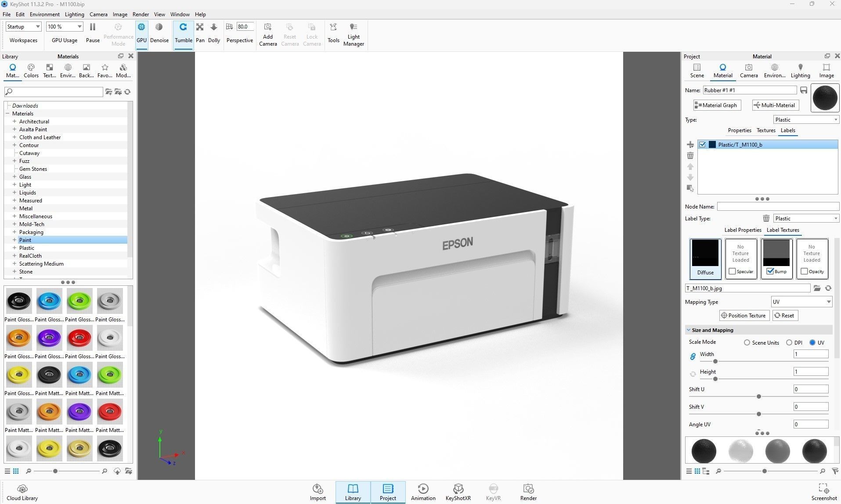Screen dimensions: 841x504
Task: Collapse the Size and Mapping section
Action: [x=689, y=330]
